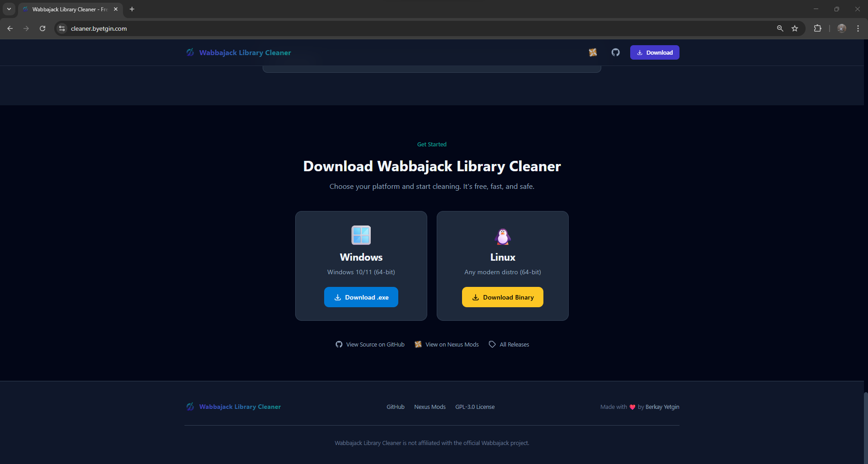The height and width of the screenshot is (464, 868).
Task: Open the All Releases link
Action: (x=509, y=344)
